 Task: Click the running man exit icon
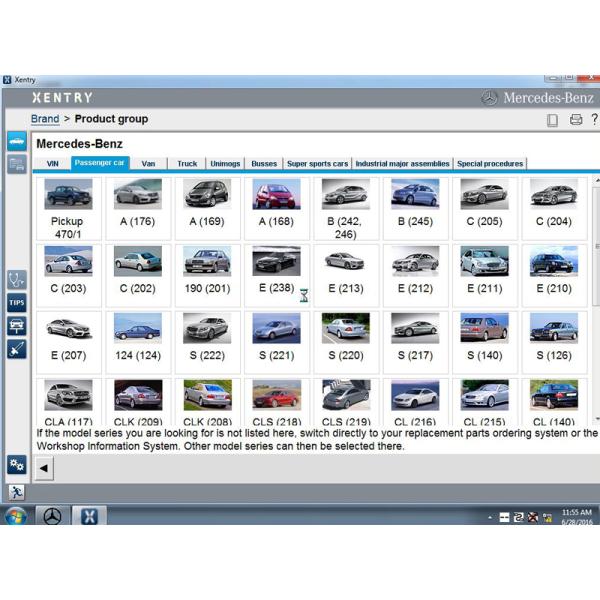[17, 492]
